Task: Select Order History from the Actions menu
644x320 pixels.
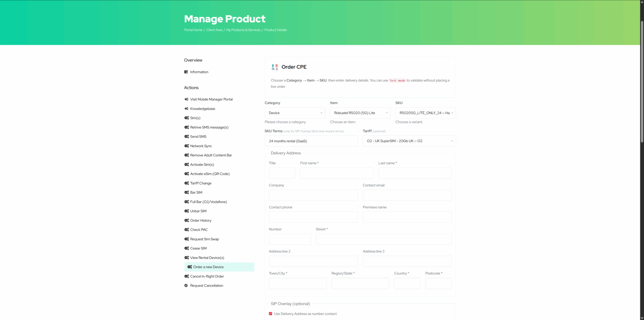Action: point(200,220)
